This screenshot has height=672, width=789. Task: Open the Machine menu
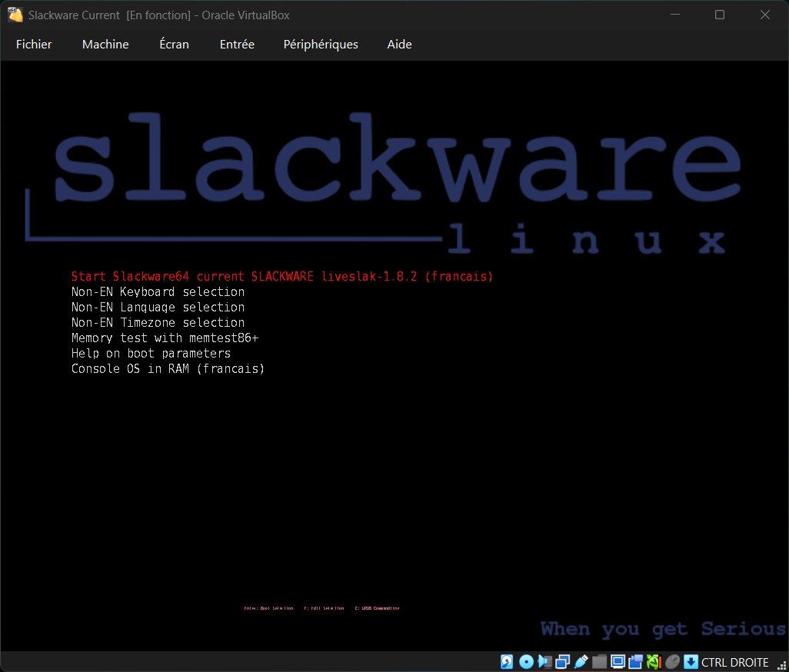coord(105,45)
